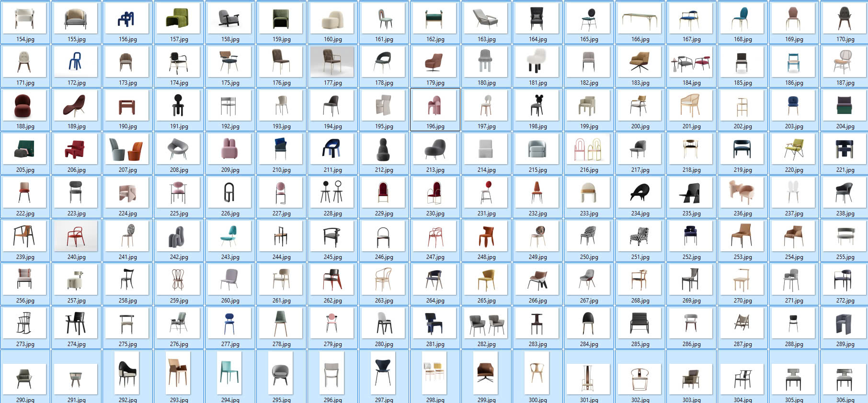868x403 pixels.
Task: Choose the gray and orange chairs 207.jpg
Action: pyautogui.click(x=127, y=149)
